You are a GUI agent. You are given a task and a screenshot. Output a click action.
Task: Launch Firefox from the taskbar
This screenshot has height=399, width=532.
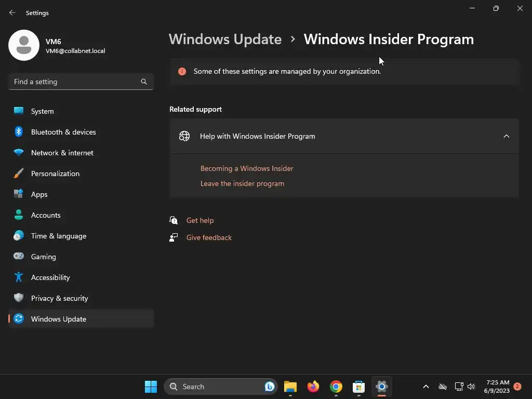pyautogui.click(x=313, y=387)
